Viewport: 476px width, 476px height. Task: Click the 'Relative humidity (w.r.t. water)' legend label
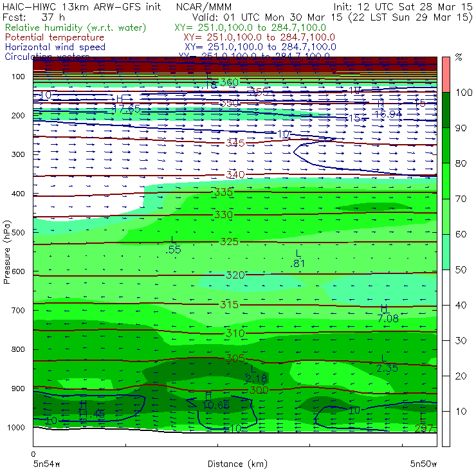[x=75, y=28]
